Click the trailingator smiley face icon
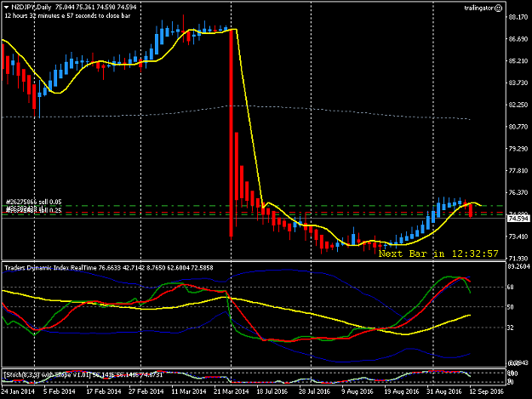The image size is (532, 399). pos(499,9)
